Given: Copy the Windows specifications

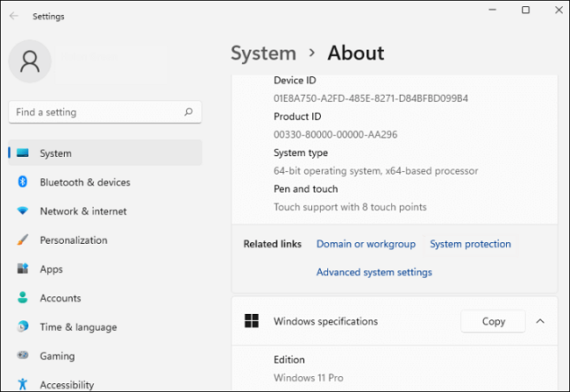Looking at the screenshot, I should (x=493, y=321).
